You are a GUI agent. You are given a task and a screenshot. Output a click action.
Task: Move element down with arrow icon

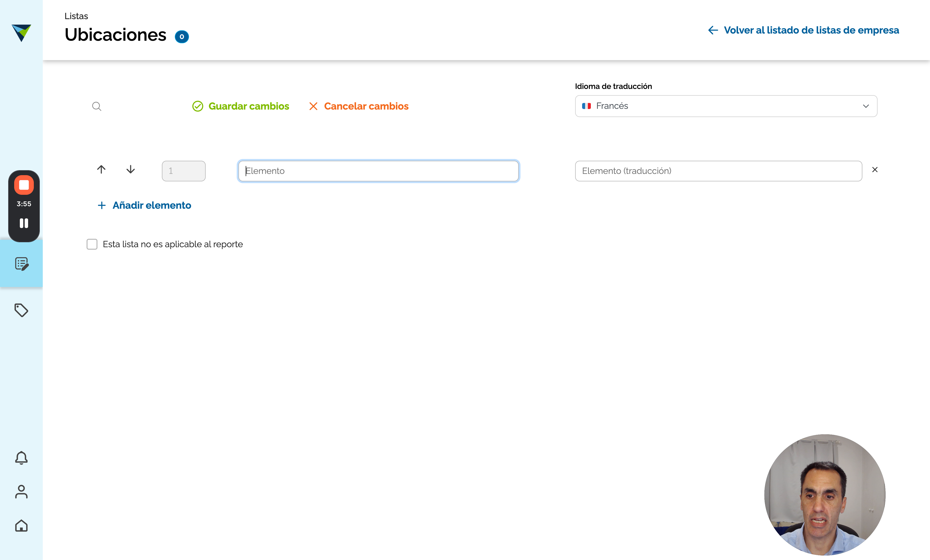(x=131, y=169)
